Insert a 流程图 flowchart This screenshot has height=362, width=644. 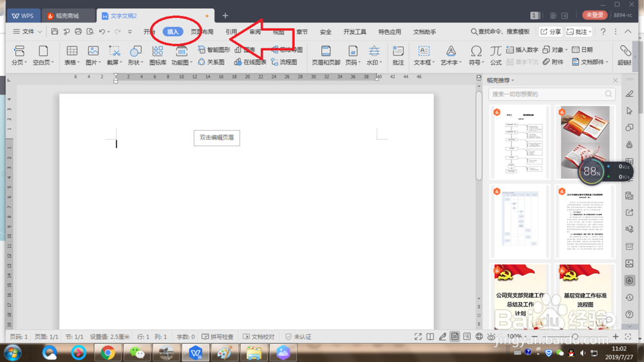click(284, 62)
